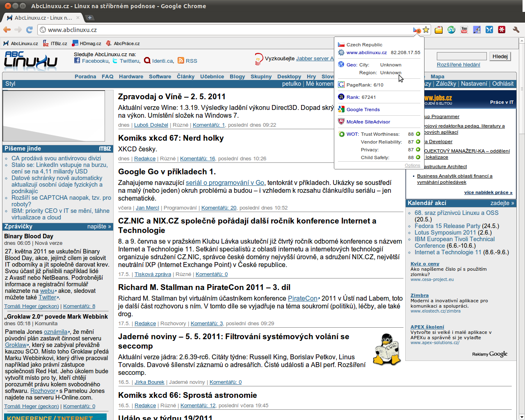Open Richard M. Stallman na PirateCon article
This screenshot has width=525, height=420.
click(x=204, y=288)
